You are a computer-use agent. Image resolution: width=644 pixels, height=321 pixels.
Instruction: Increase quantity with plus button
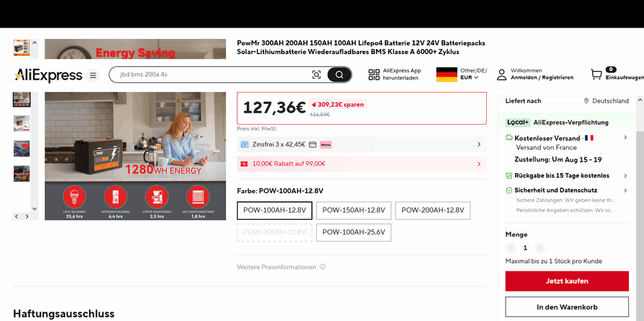point(540,248)
